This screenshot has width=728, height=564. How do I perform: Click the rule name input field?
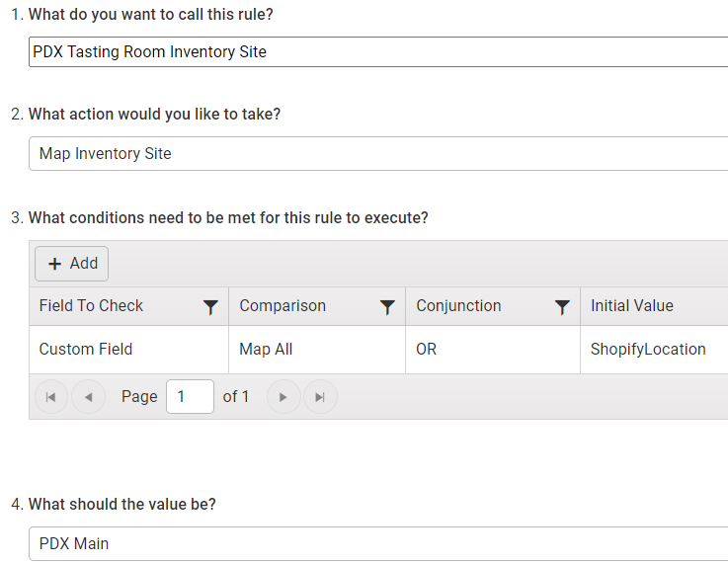(x=378, y=52)
